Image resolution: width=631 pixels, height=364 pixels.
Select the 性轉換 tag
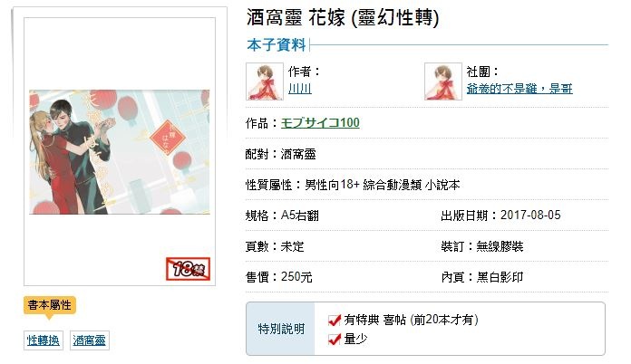pos(43,340)
